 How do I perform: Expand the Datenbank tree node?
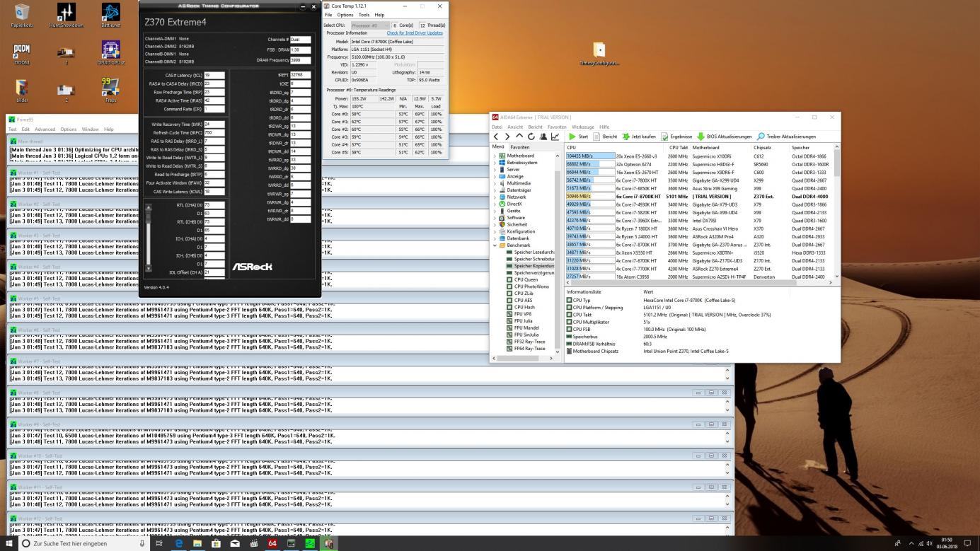[495, 238]
